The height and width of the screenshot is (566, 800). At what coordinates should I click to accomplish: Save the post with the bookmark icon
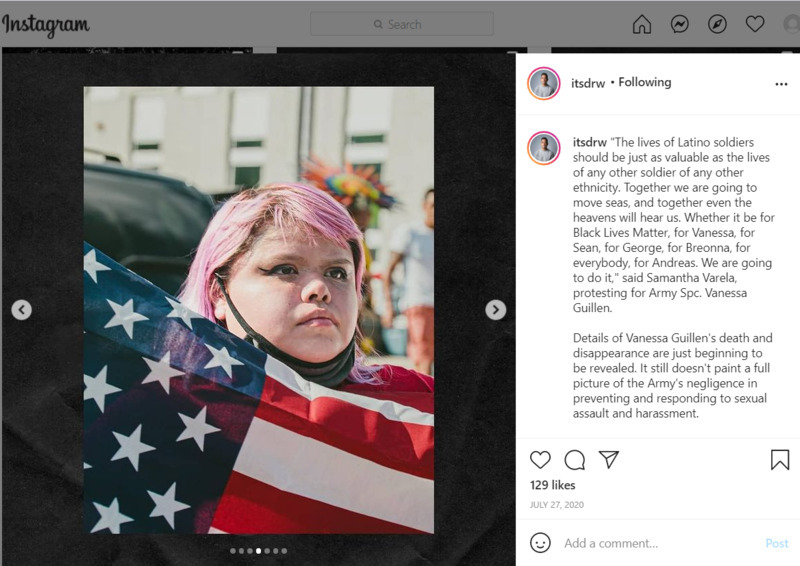click(780, 459)
